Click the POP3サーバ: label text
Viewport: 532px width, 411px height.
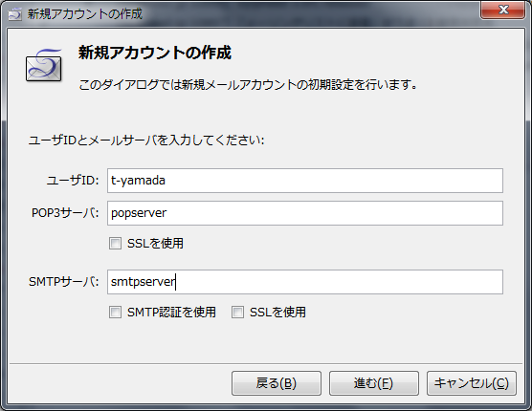click(65, 213)
